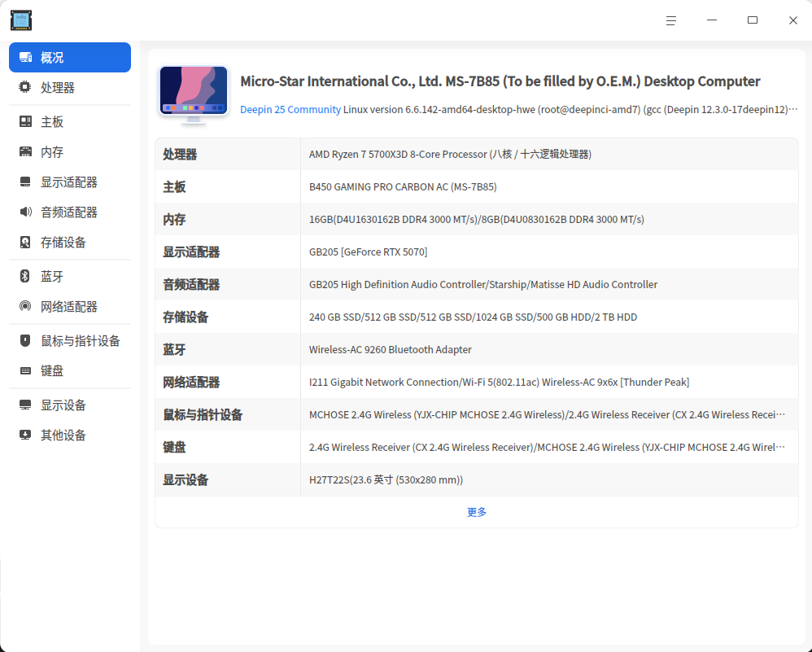Open the hamburger main menu
Screen dimensions: 812x652
click(671, 20)
